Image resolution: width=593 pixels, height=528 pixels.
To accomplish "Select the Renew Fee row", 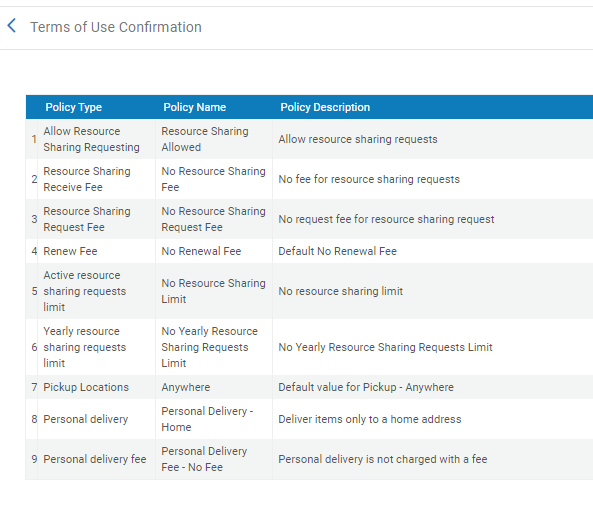I will click(309, 251).
